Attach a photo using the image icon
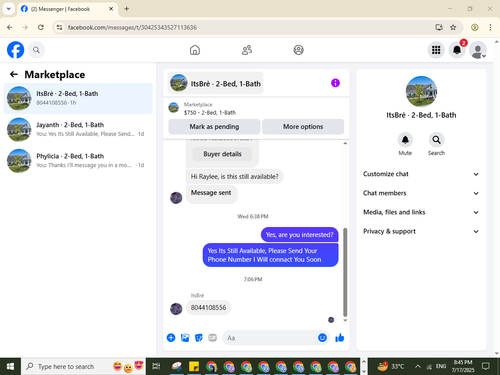 [185, 338]
